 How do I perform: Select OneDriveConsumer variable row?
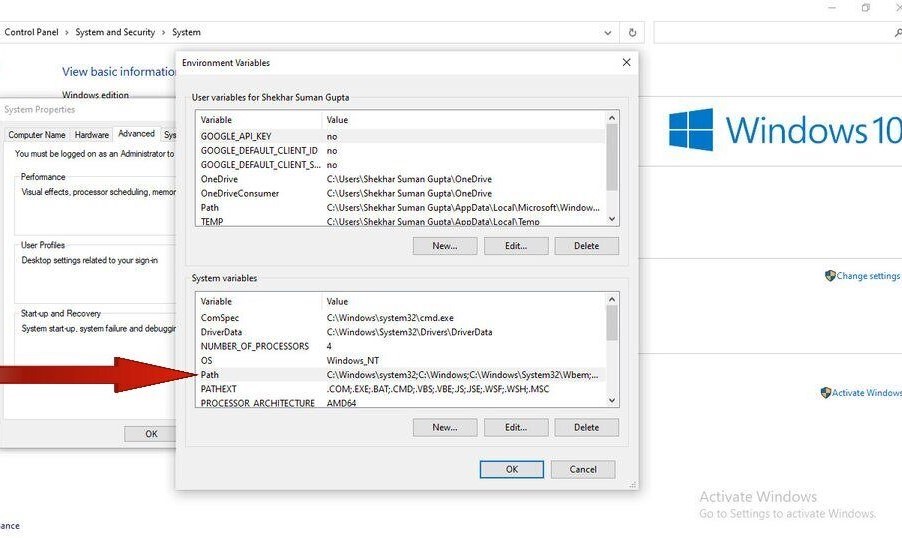pyautogui.click(x=400, y=193)
